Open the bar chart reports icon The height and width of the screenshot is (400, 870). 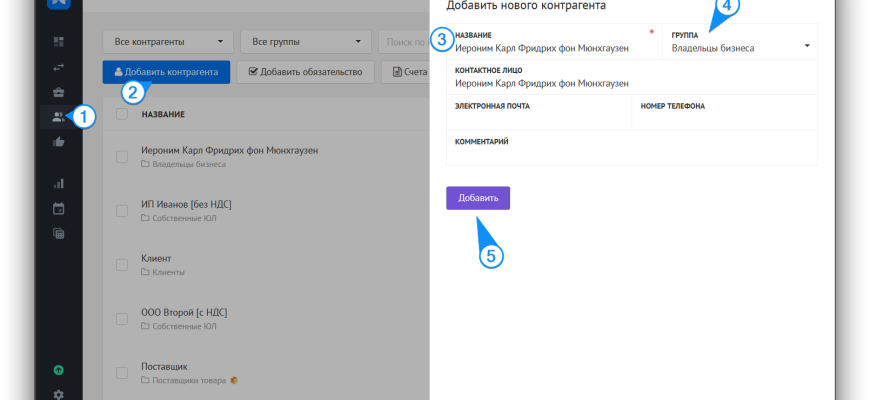pyautogui.click(x=58, y=183)
